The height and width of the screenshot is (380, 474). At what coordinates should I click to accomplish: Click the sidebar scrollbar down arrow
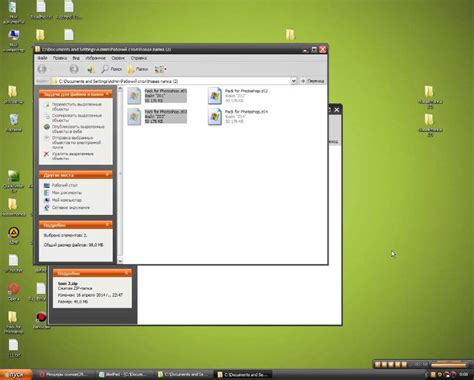pos(120,261)
